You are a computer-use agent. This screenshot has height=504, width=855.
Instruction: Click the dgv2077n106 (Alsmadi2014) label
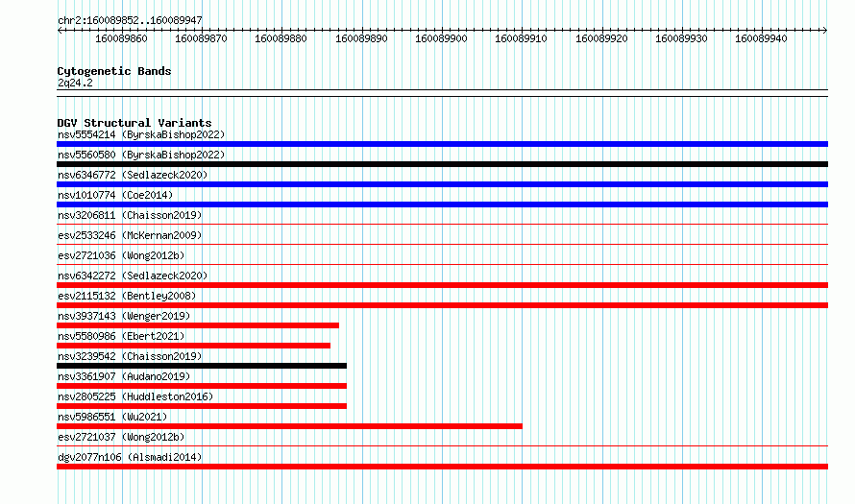pos(130,457)
